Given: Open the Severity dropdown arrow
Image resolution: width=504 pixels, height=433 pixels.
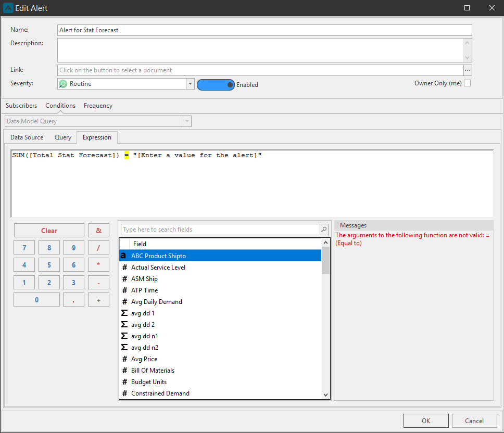Looking at the screenshot, I should click(x=190, y=84).
